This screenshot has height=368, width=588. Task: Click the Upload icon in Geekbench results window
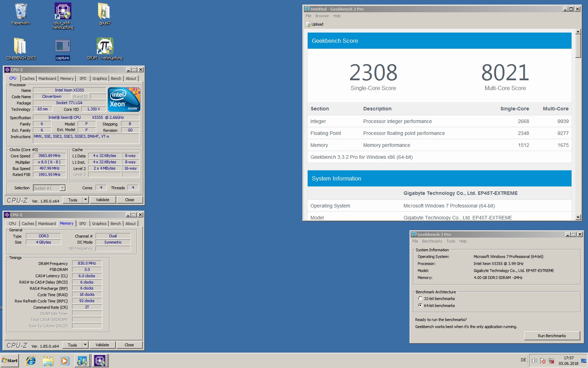coord(308,24)
